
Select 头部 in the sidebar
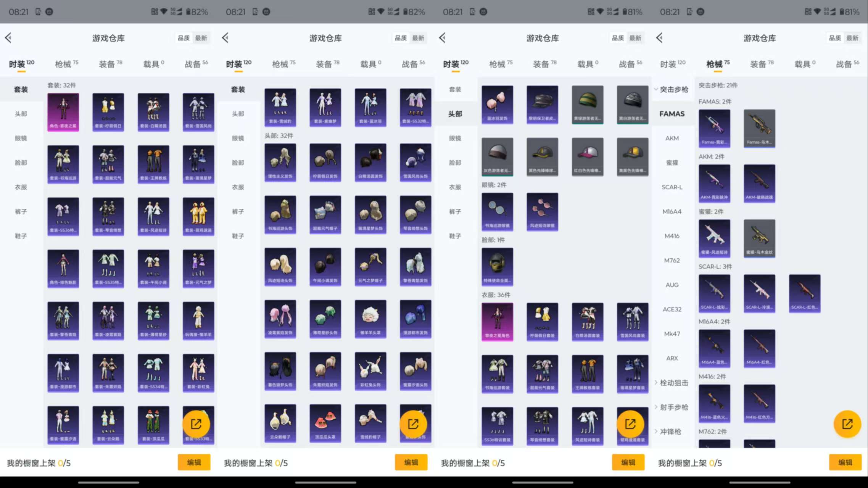21,113
